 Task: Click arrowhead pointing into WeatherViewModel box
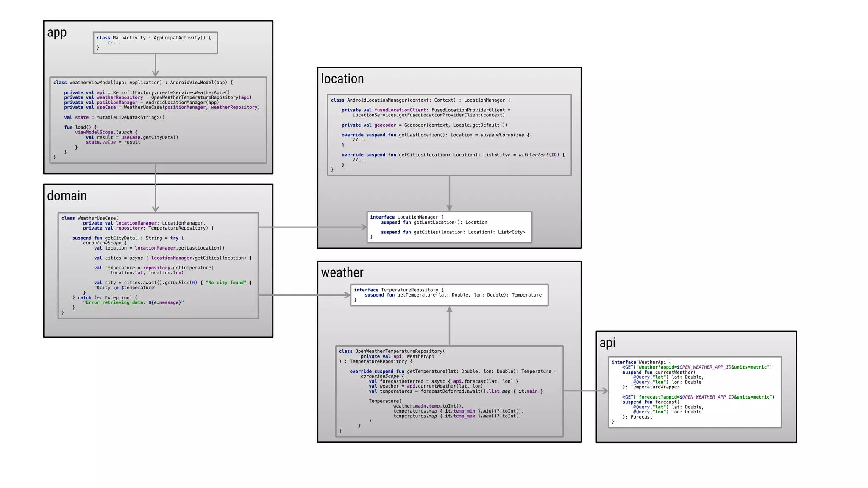click(156, 73)
